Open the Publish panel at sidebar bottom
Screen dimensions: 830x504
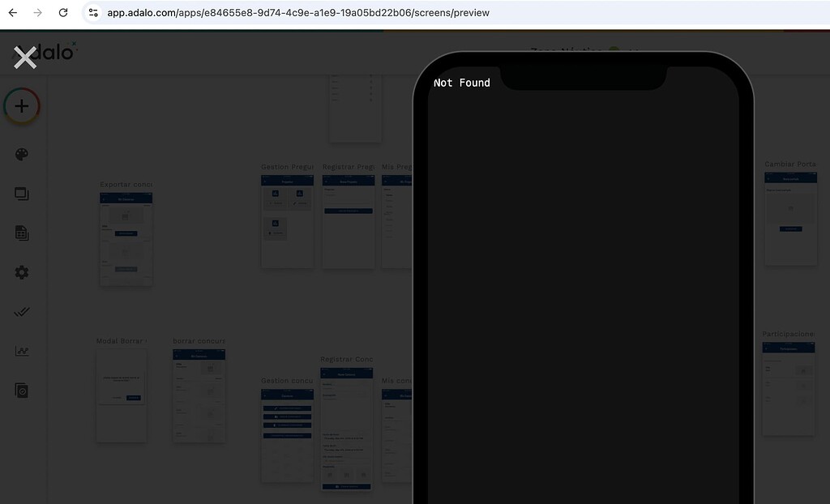coord(22,390)
